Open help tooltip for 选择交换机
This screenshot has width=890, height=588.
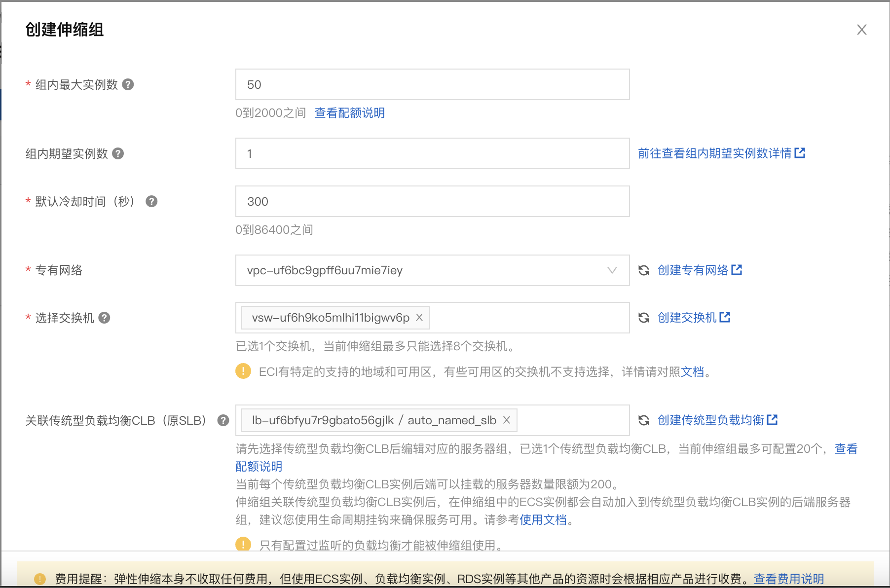[104, 318]
